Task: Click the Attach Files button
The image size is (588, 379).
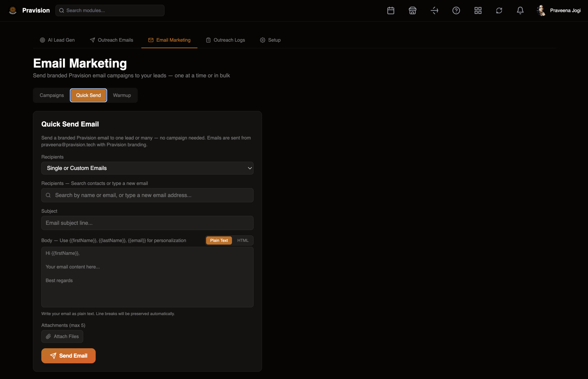Action: (x=62, y=336)
